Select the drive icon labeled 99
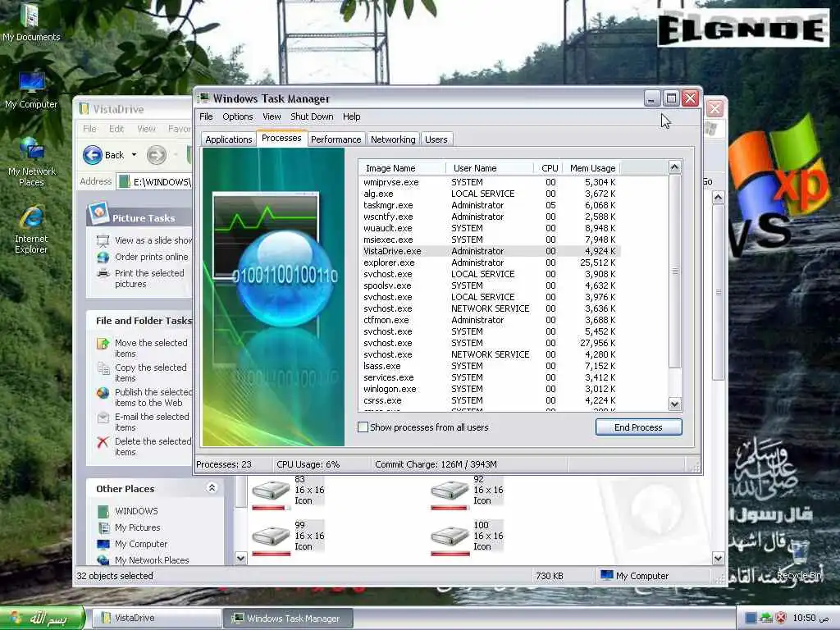The height and width of the screenshot is (630, 840). click(x=271, y=538)
